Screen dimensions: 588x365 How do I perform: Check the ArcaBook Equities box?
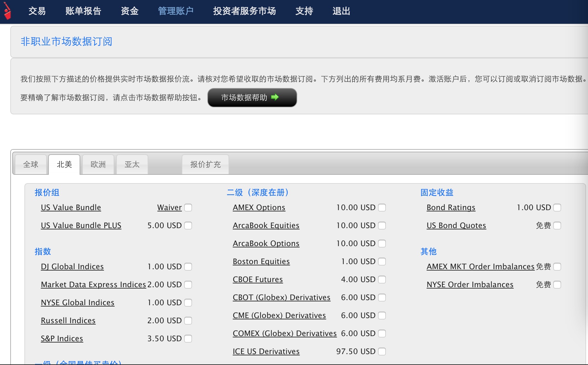382,226
